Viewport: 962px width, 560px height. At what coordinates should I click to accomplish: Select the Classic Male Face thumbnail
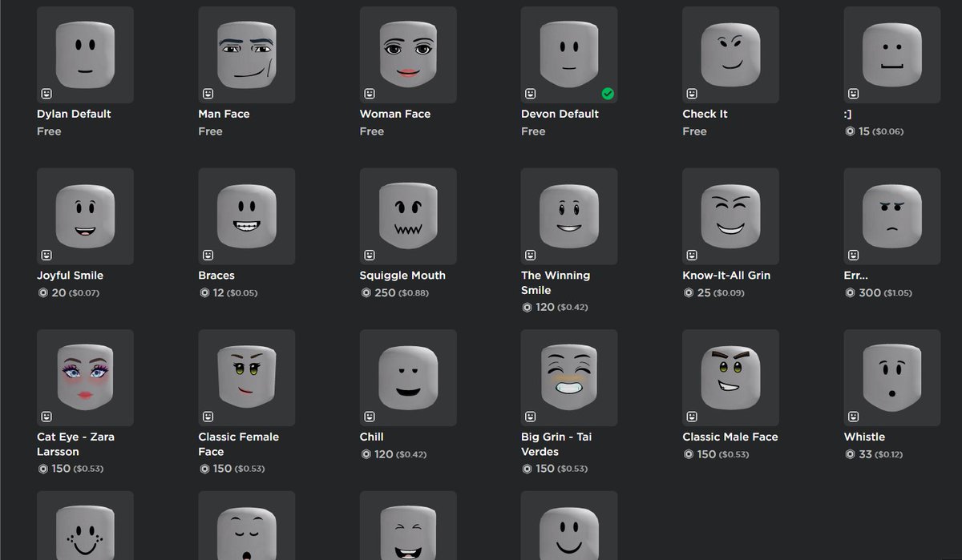click(731, 377)
